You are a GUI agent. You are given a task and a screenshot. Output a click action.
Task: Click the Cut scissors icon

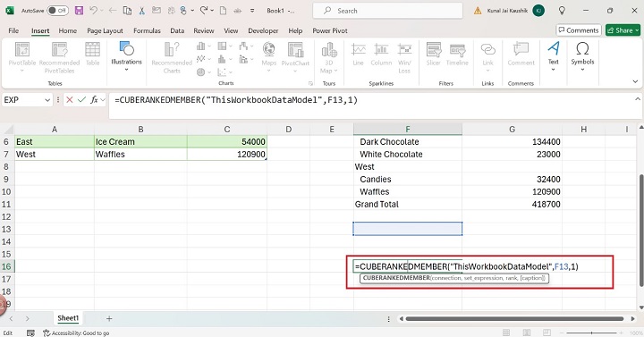141,11
